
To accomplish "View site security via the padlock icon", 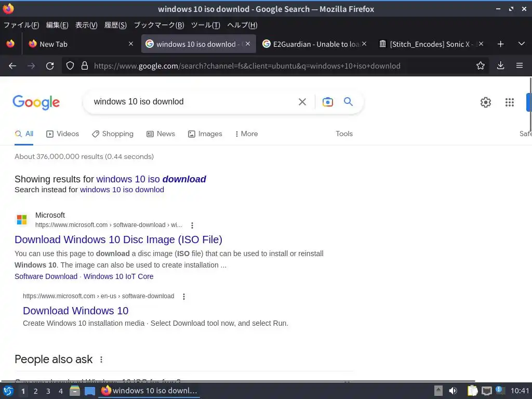I will [85, 66].
